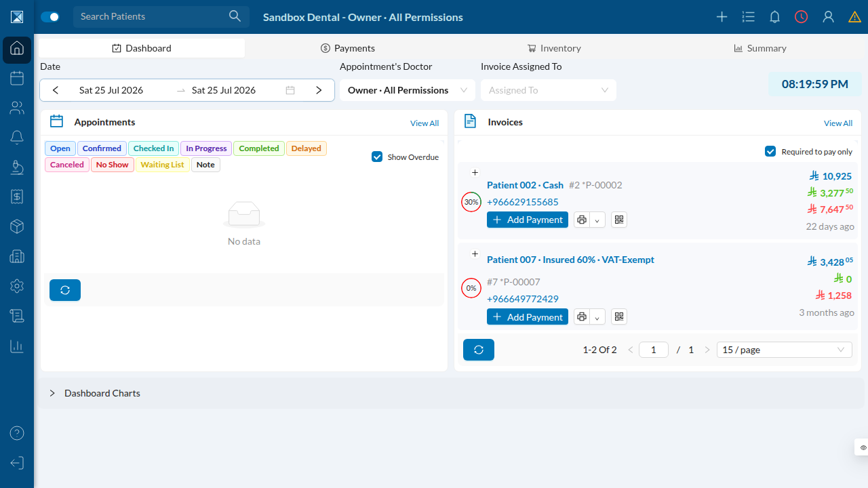Toggle the In Progress status filter
Viewport: 868px width, 488px height.
tap(206, 148)
